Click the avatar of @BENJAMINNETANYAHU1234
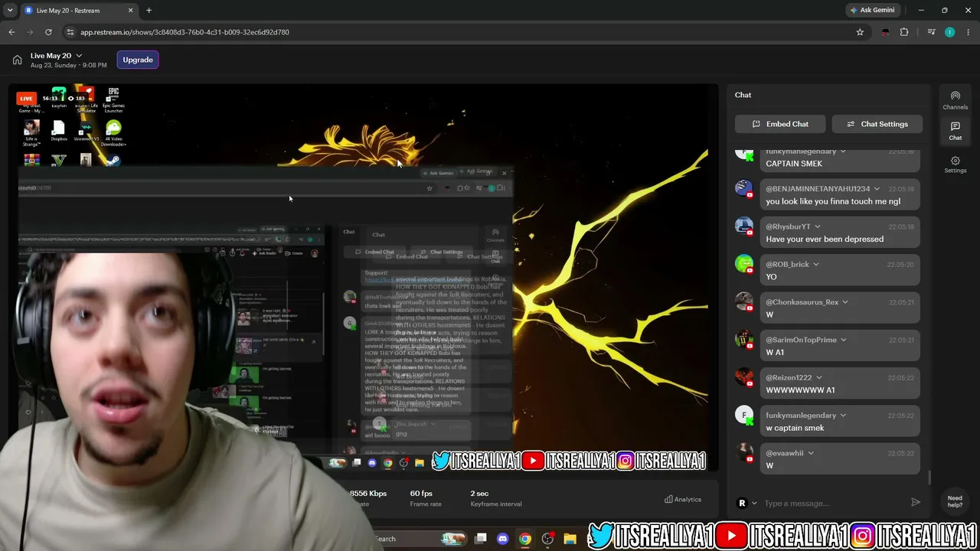This screenshot has height=551, width=980. (744, 189)
